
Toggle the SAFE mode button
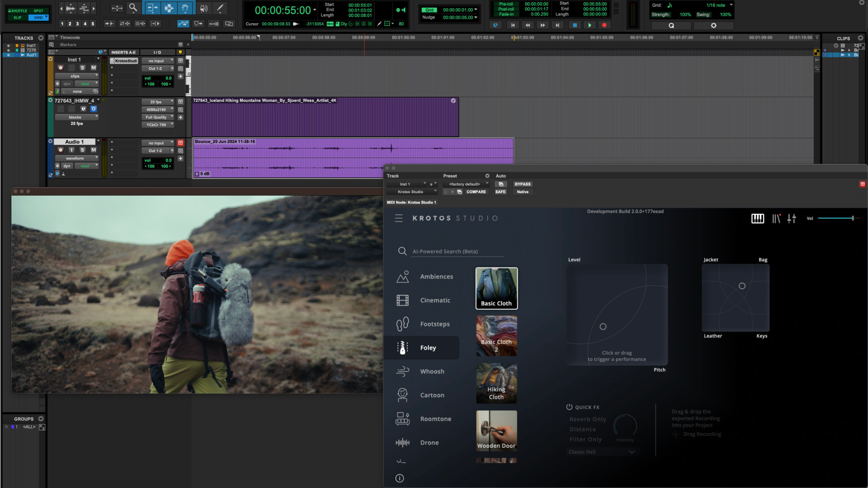tap(500, 192)
